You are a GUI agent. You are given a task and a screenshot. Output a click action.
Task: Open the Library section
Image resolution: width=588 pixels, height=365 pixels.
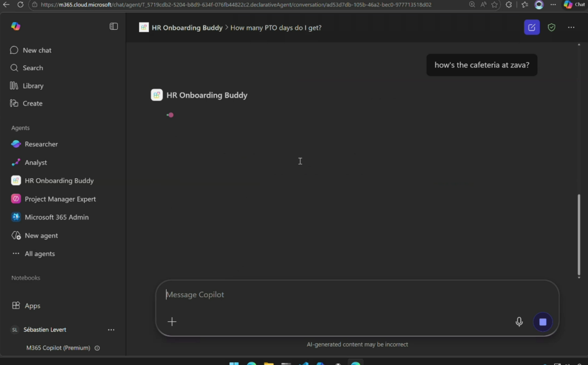(26, 86)
